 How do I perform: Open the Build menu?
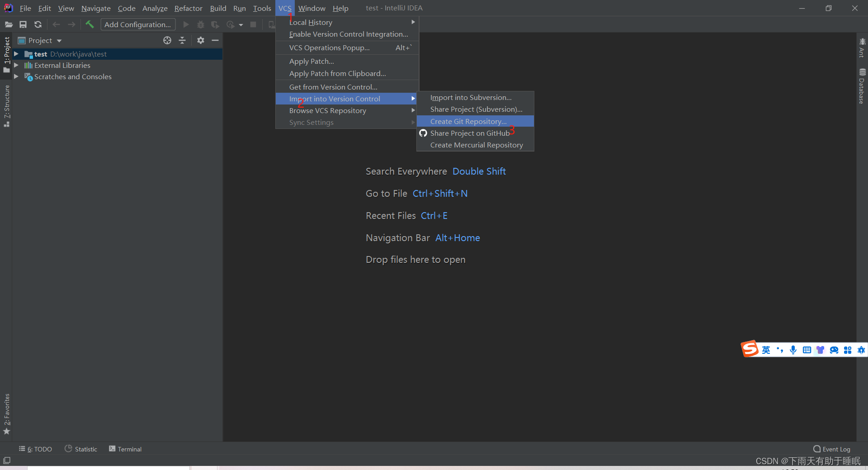tap(218, 8)
